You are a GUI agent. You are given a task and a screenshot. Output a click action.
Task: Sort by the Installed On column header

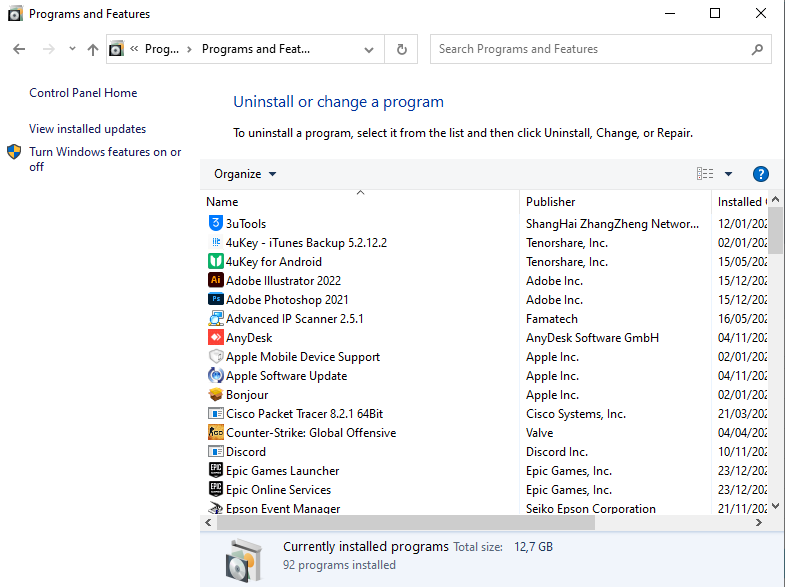(x=739, y=201)
